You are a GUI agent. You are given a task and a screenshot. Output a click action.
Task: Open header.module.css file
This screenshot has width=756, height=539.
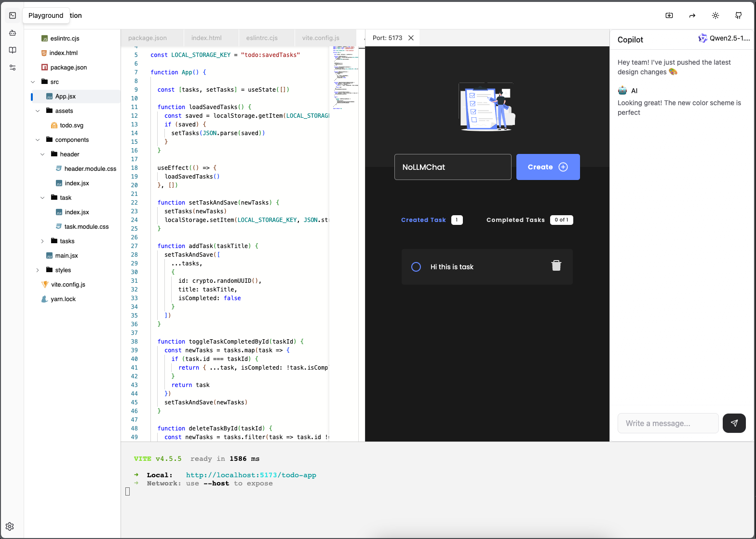pyautogui.click(x=90, y=169)
